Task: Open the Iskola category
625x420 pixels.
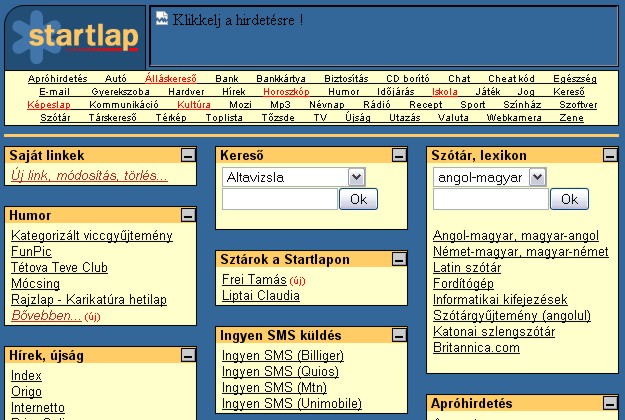Action: coord(445,92)
